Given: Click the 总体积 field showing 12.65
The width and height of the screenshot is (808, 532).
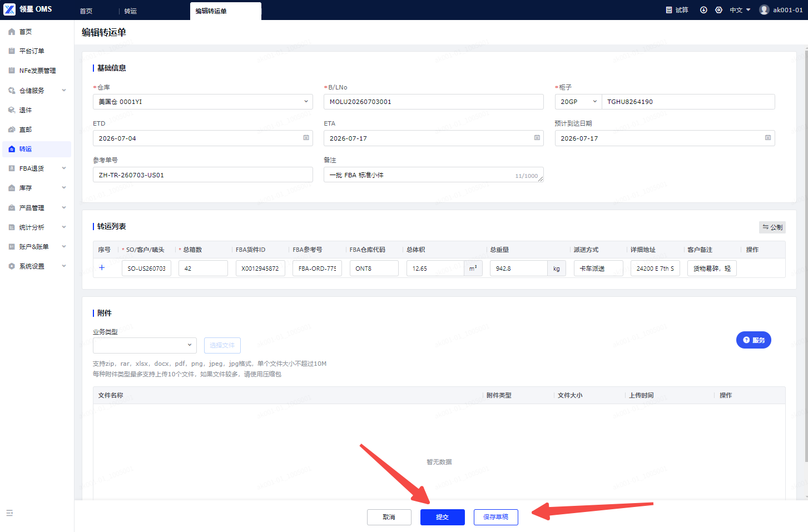Looking at the screenshot, I should tap(435, 269).
